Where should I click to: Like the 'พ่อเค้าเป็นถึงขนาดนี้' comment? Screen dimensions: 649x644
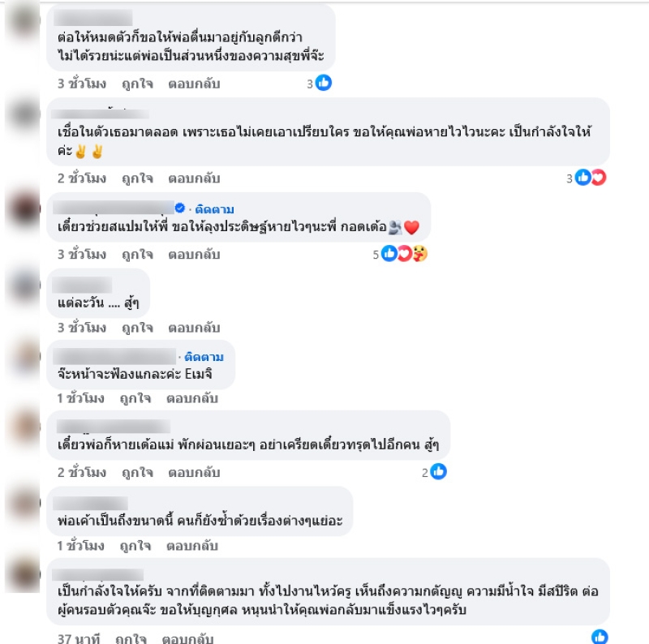[135, 546]
